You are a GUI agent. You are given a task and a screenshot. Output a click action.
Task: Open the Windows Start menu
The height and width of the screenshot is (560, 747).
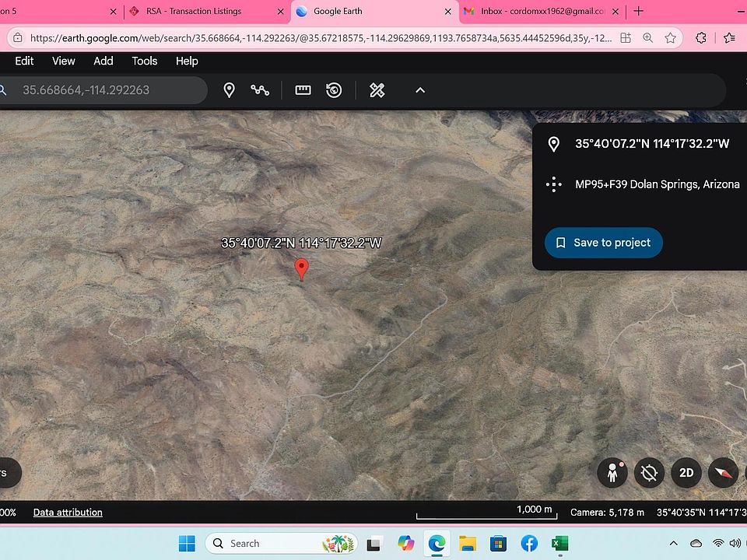point(187,544)
